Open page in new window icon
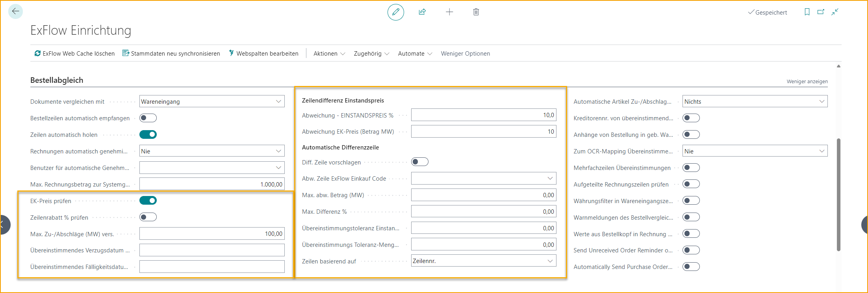 821,12
